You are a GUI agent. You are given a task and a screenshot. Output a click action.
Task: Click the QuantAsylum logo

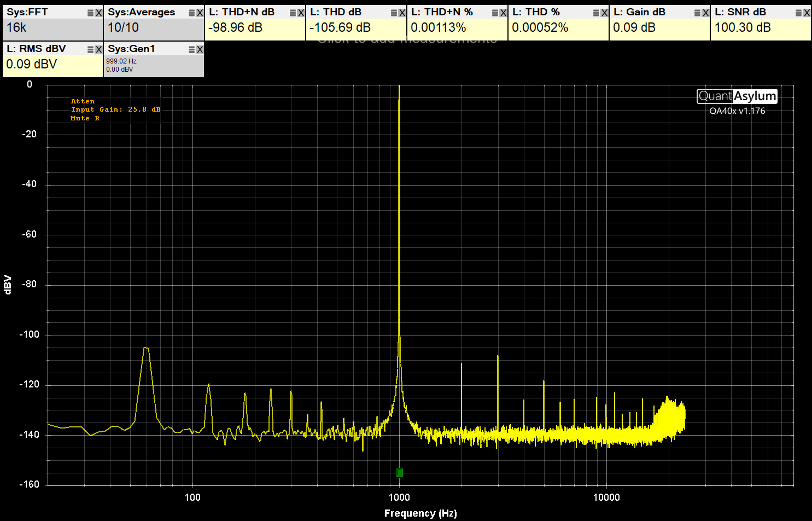pos(737,96)
